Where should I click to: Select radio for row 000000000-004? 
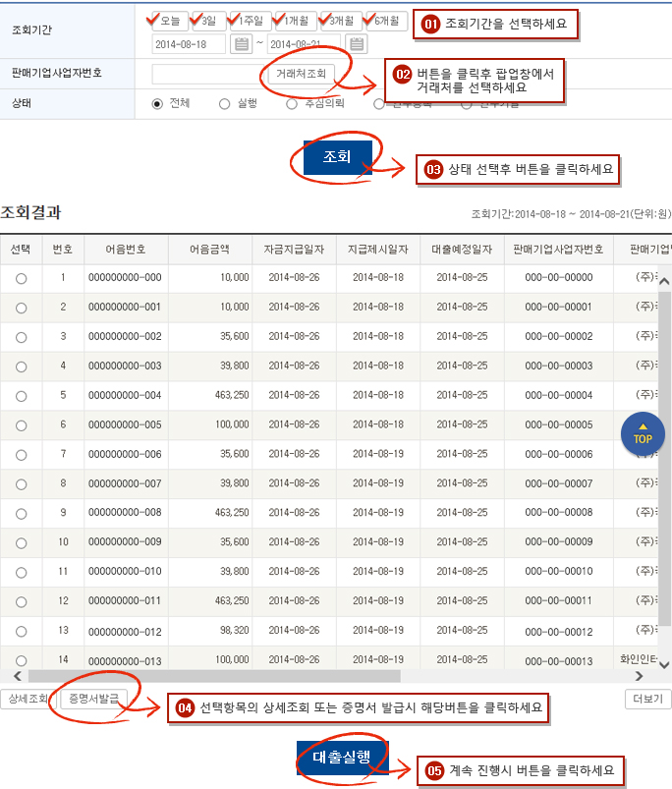22,396
